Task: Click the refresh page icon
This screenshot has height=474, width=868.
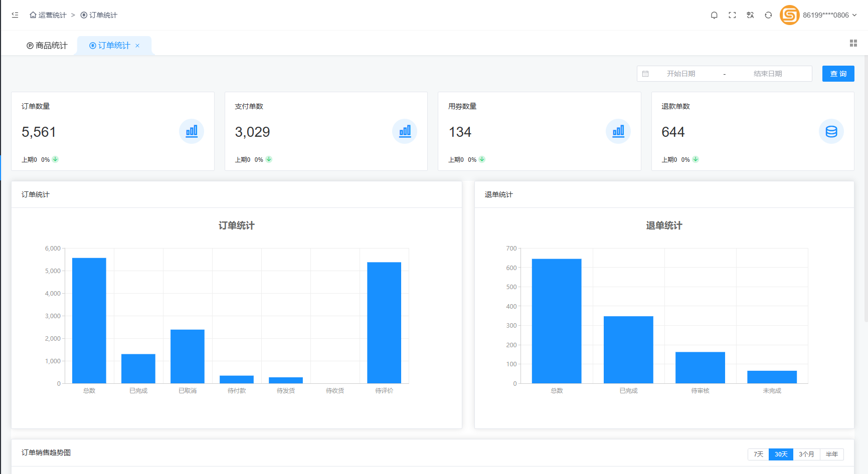Action: coord(768,15)
